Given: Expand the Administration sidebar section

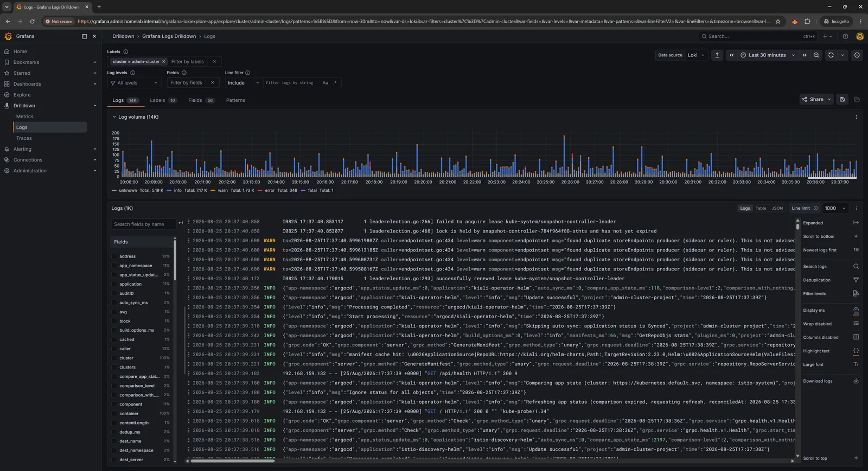Looking at the screenshot, I should pyautogui.click(x=95, y=171).
